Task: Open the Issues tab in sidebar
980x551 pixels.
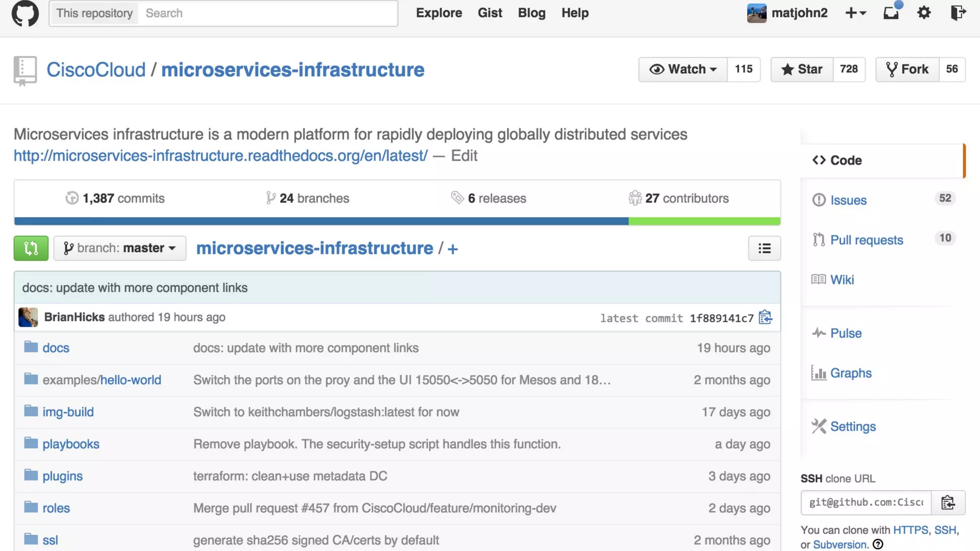Action: 848,200
